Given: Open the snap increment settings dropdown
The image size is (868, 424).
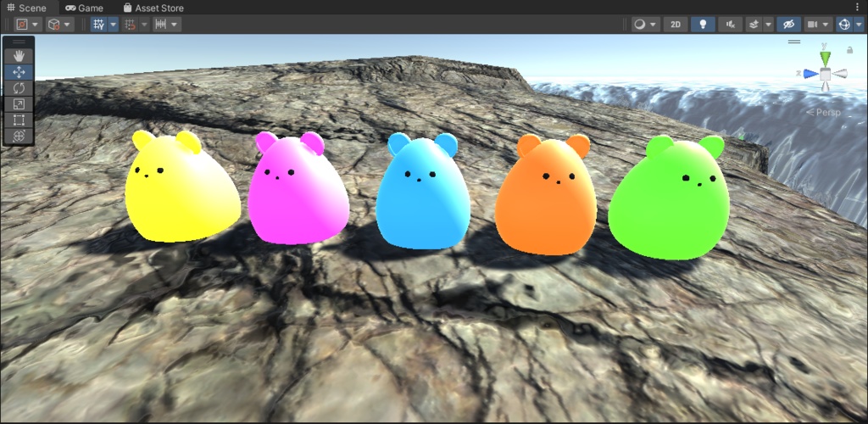Looking at the screenshot, I should coord(167,25).
